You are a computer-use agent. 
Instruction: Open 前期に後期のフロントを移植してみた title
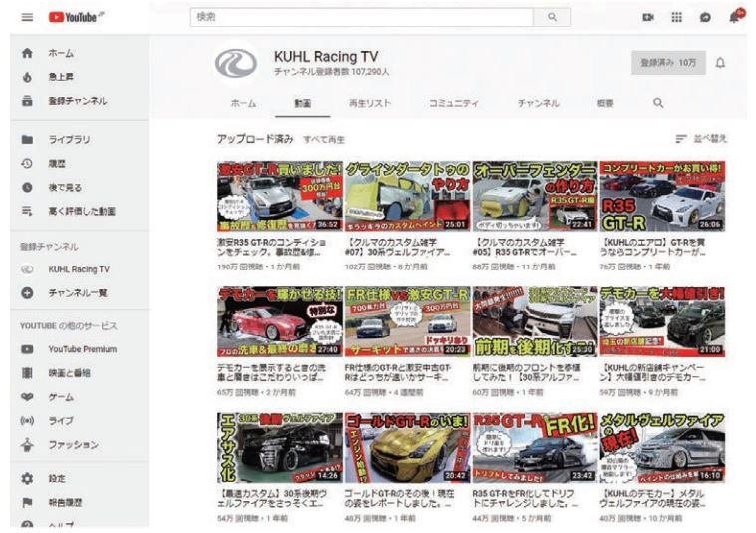tap(527, 373)
